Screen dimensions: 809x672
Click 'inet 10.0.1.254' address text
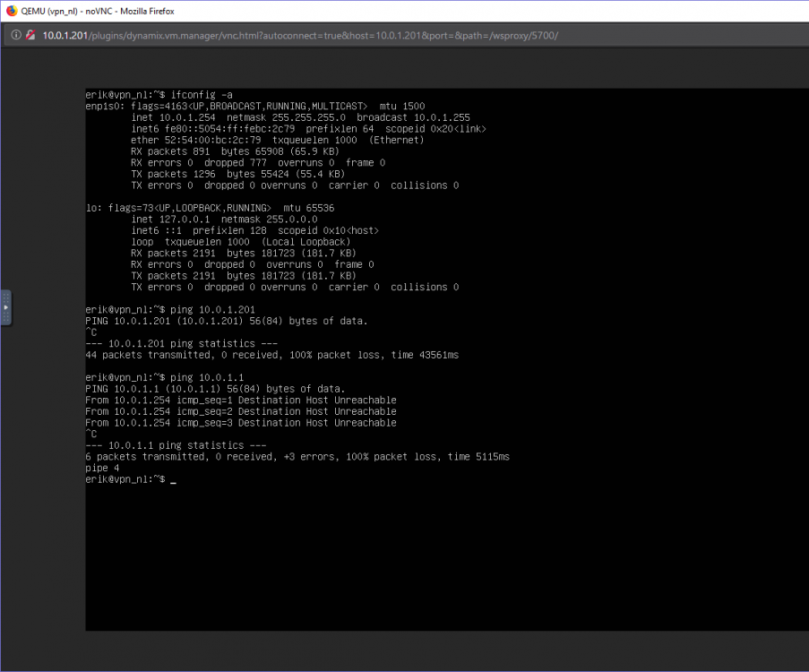tap(174, 117)
